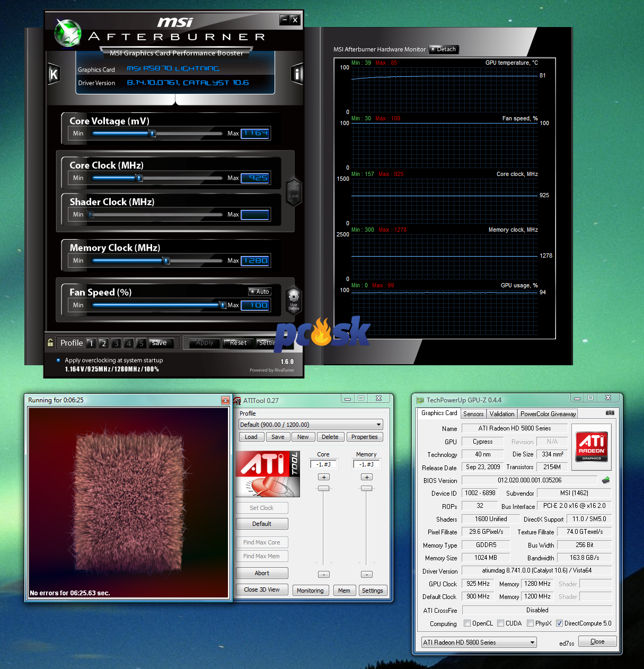644x669 pixels.
Task: Switch to the Graphics Card tab in GPU-Z
Action: point(439,413)
